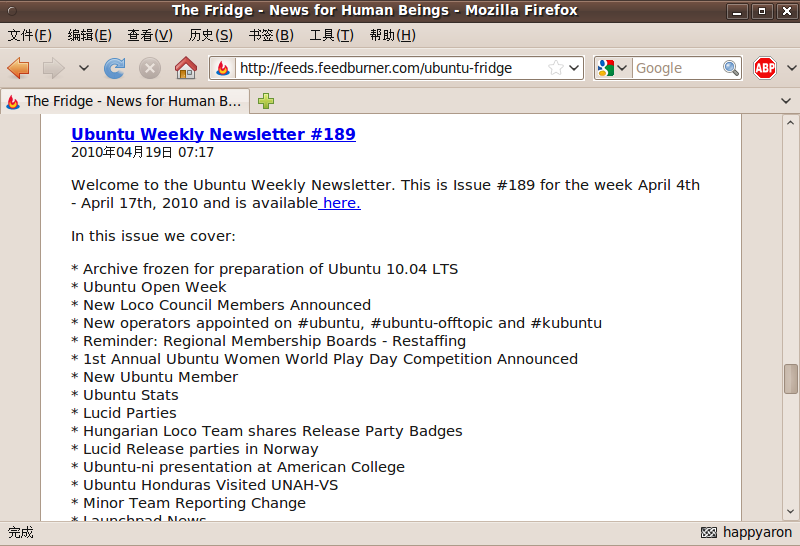Click 'In this issue we cover:' text
Screen dimensions: 800x546
click(153, 236)
